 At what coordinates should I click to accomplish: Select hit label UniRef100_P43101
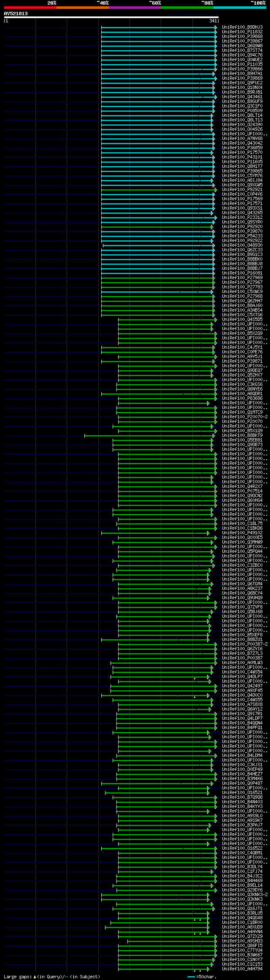pos(242,157)
